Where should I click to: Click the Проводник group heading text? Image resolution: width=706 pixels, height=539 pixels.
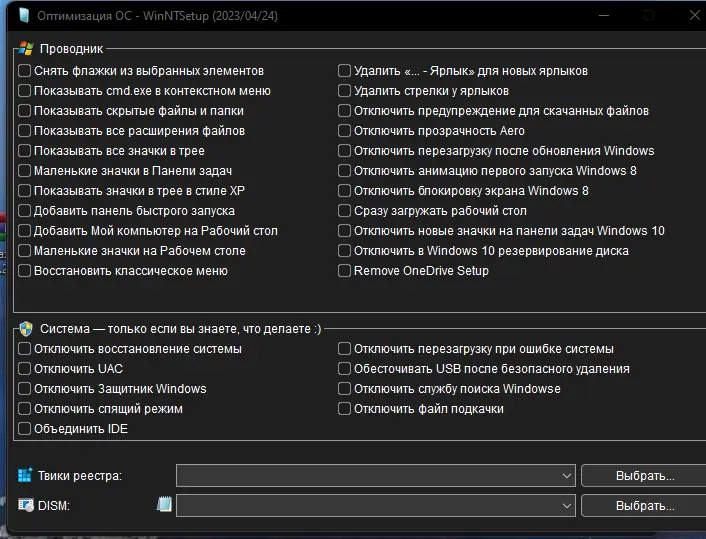tap(72, 49)
